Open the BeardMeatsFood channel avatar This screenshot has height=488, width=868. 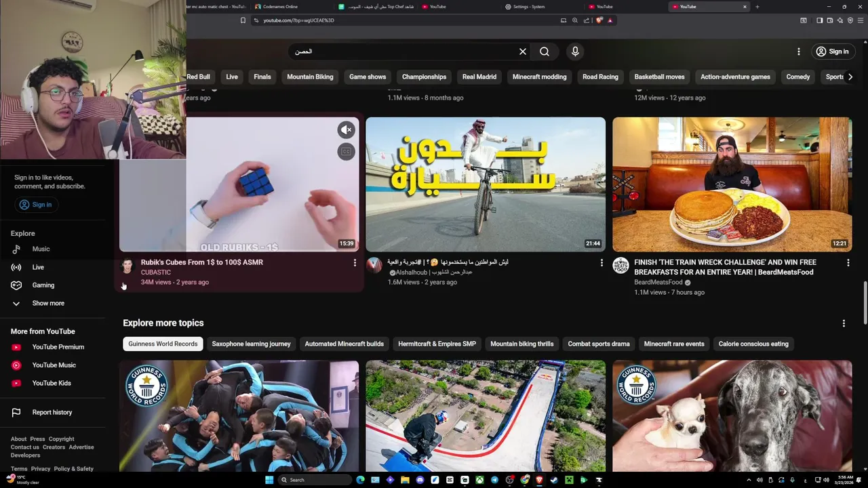click(x=620, y=265)
